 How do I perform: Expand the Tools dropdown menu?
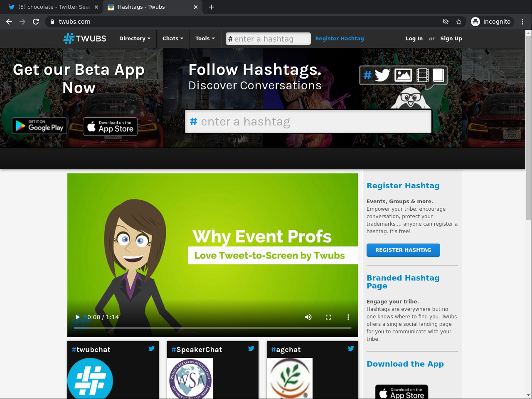click(x=205, y=39)
